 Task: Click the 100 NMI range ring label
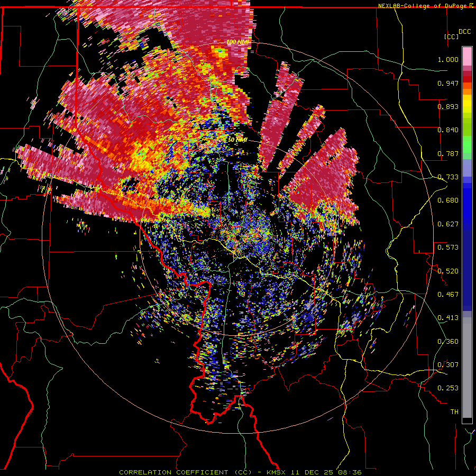tap(237, 42)
